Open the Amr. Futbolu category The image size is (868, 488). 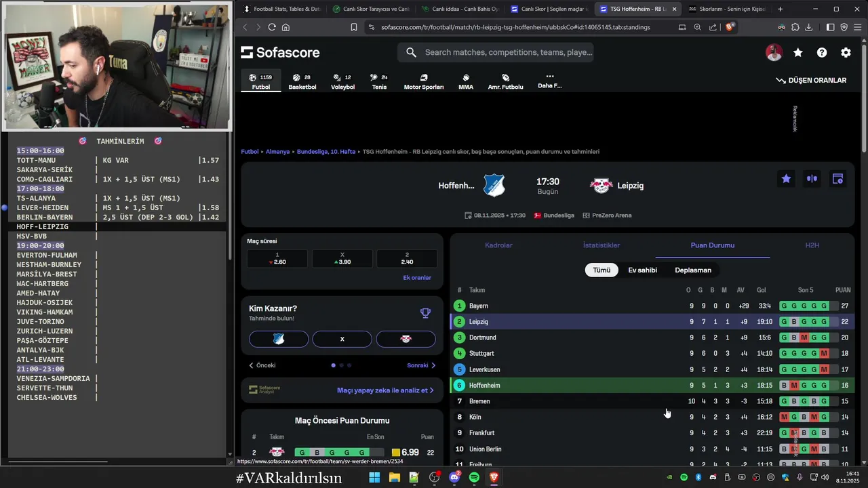[505, 81]
